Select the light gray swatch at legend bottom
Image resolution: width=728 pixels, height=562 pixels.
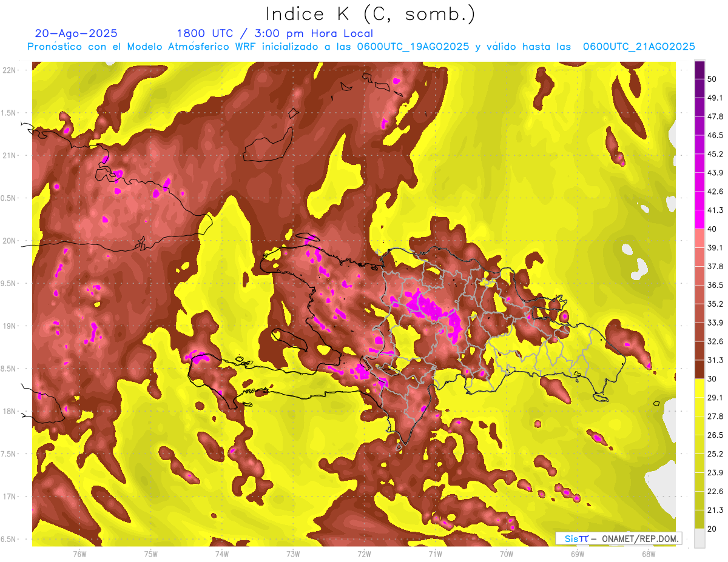point(699,538)
